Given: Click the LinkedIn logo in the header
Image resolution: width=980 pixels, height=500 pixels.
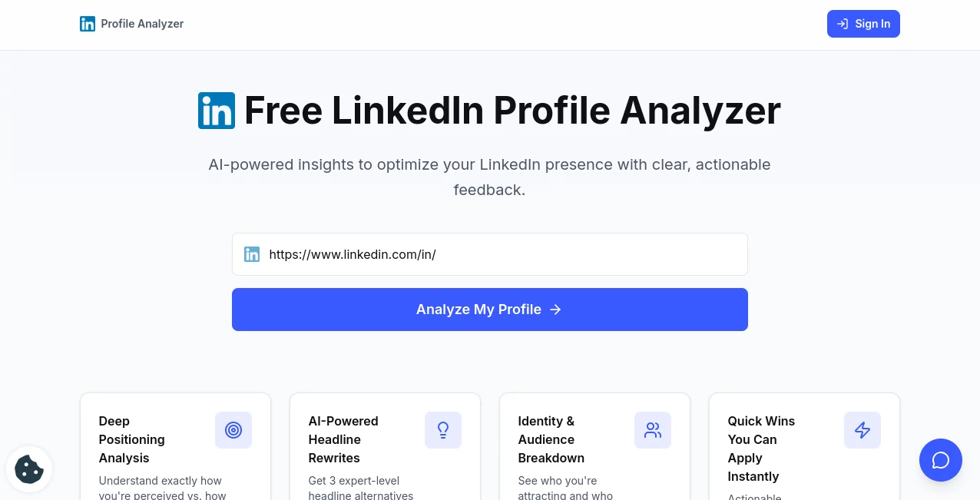Looking at the screenshot, I should tap(88, 24).
